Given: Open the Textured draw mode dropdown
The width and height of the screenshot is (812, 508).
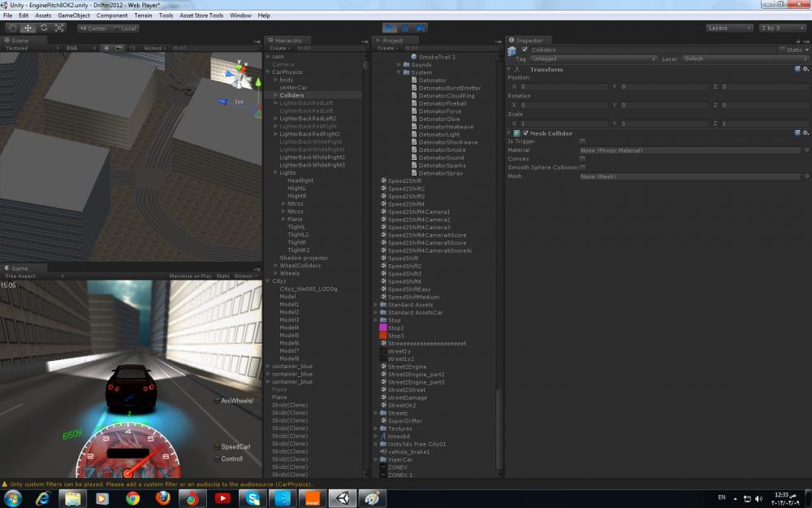Looking at the screenshot, I should [x=31, y=48].
